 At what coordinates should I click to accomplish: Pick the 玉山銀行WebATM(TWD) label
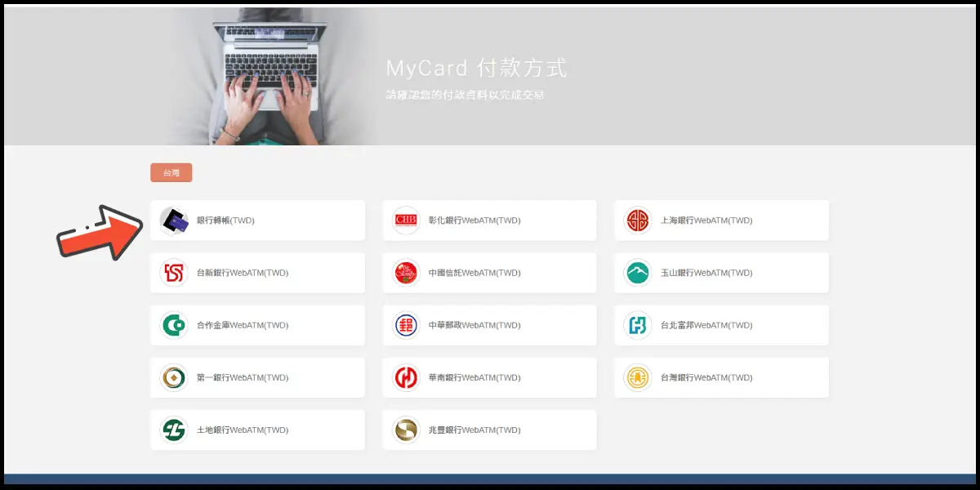(x=706, y=273)
